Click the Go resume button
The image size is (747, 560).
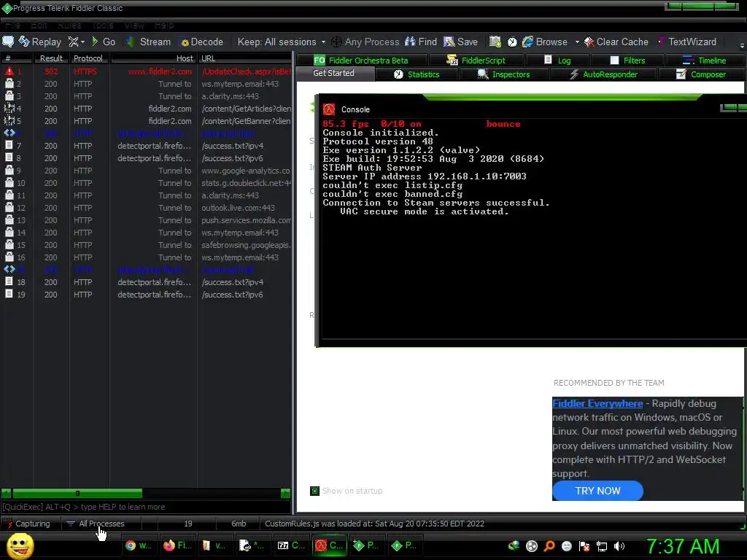(x=104, y=42)
